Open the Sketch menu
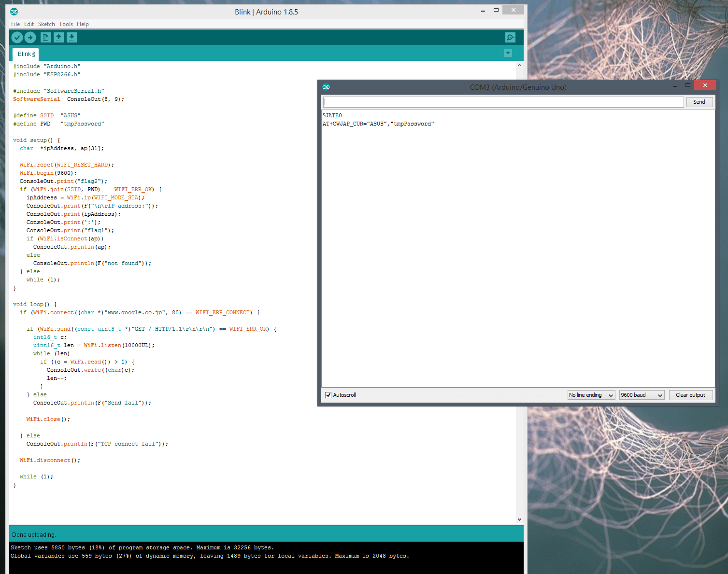Screen dimensions: 728x574 (46, 24)
